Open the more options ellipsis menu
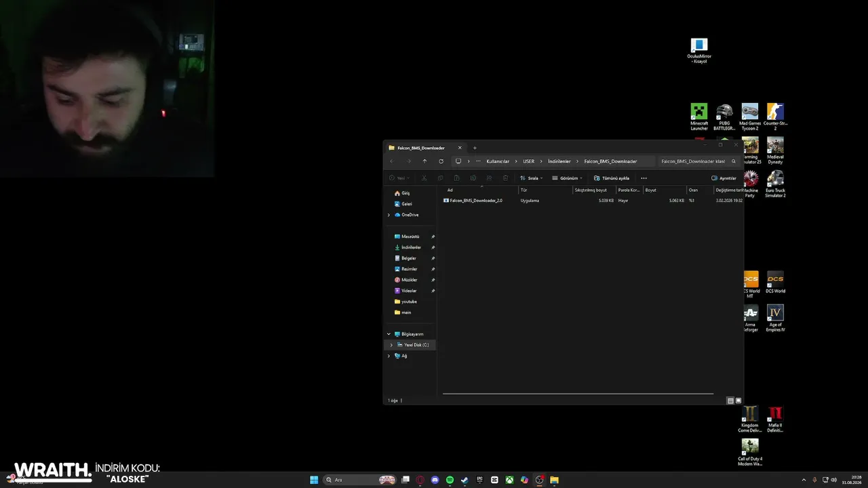 click(644, 178)
